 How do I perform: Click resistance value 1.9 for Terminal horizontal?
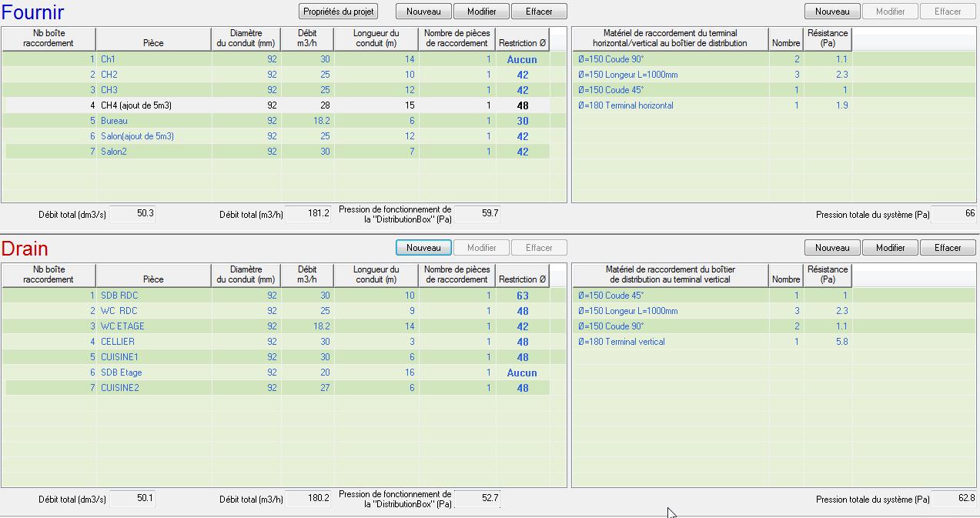click(842, 105)
